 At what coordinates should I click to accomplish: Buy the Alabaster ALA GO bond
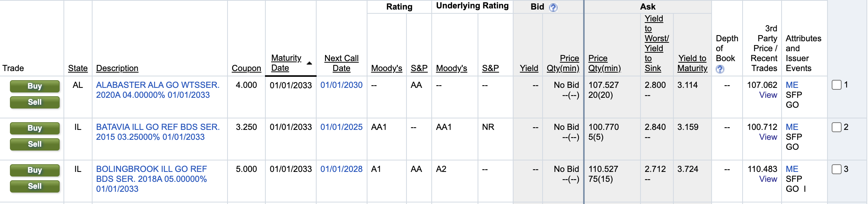[x=35, y=86]
